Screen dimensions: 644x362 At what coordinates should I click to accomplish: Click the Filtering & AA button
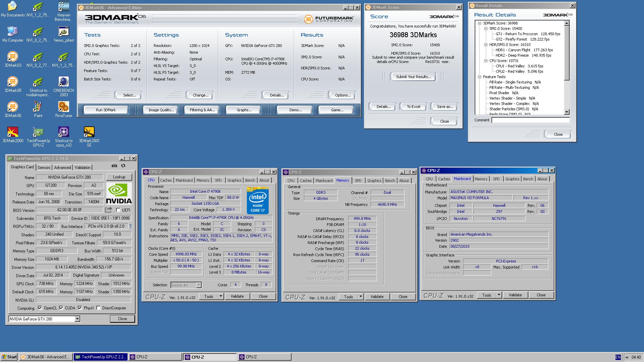pyautogui.click(x=202, y=110)
